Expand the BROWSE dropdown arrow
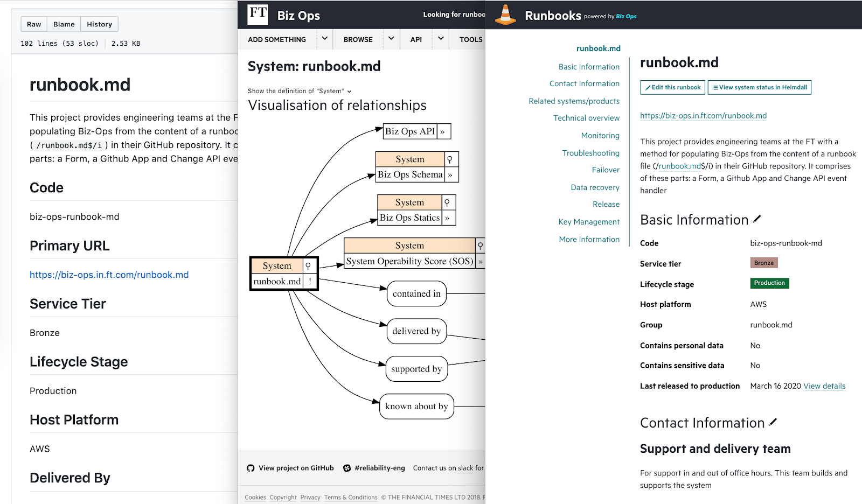The height and width of the screenshot is (504, 862). pos(391,39)
